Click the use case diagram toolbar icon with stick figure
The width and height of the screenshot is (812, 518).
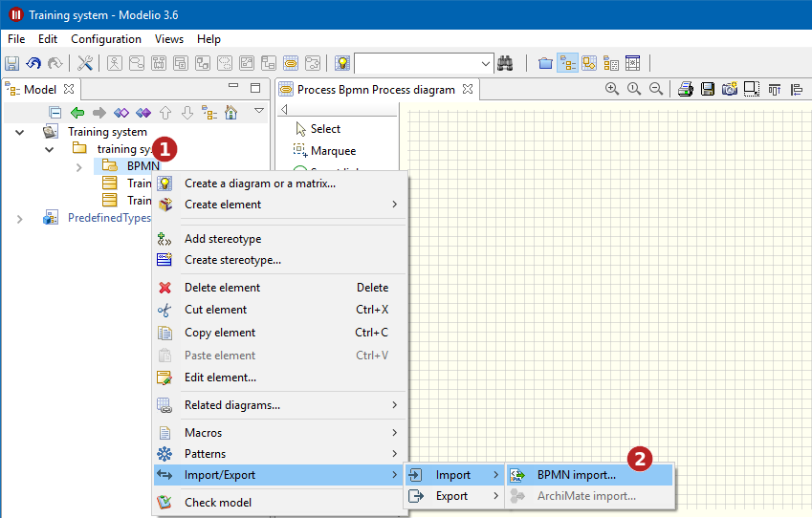point(115,63)
